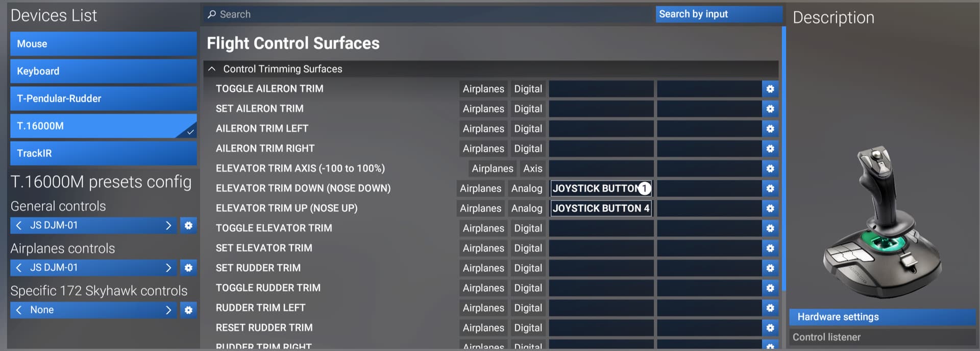Click gear icon for TOGGLE AILERON TRIM
The image size is (980, 351).
[770, 89]
